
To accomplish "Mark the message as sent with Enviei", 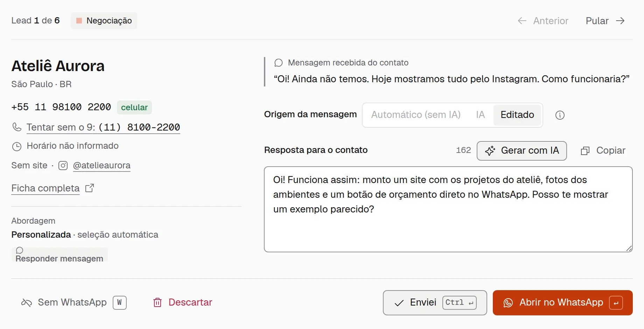I will (x=435, y=303).
